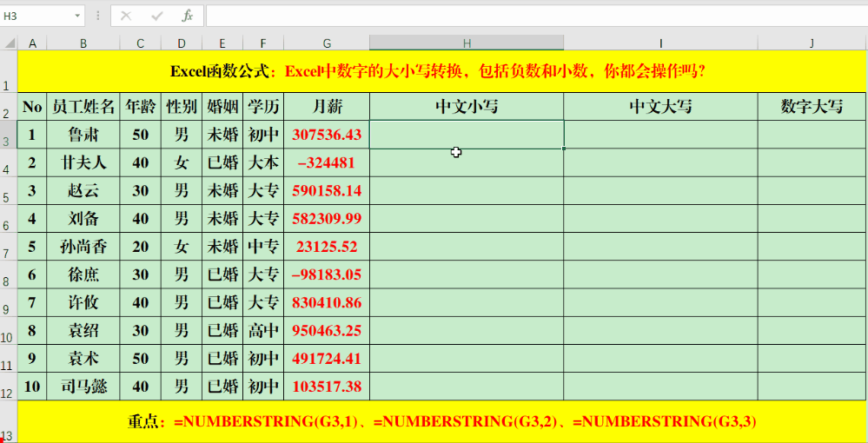Viewport: 868px width, 443px height.
Task: Click the 高中 education cell
Action: pos(263,331)
